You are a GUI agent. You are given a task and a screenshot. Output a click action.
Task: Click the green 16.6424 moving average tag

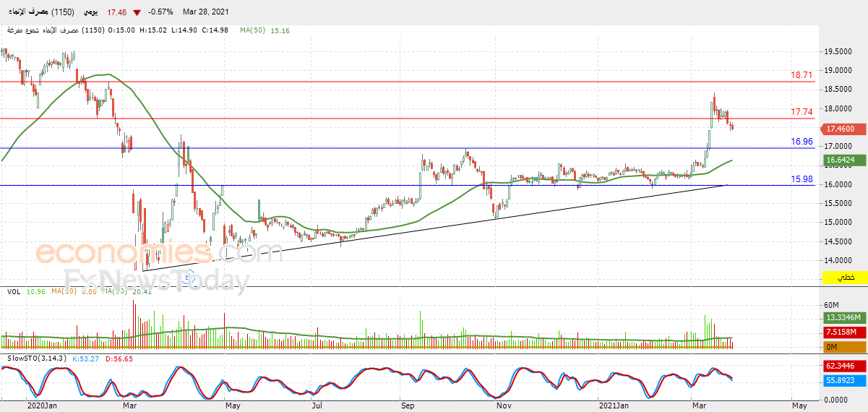click(845, 160)
